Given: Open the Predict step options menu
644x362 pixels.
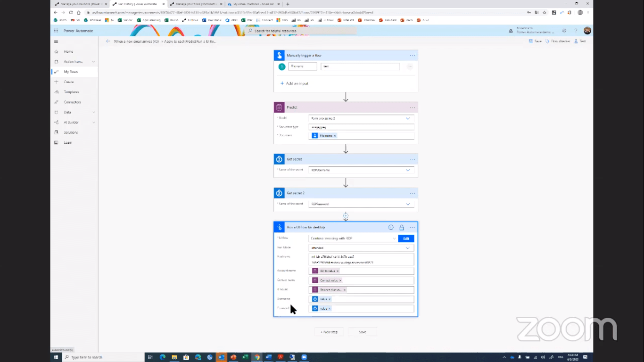Looking at the screenshot, I should coord(412,107).
